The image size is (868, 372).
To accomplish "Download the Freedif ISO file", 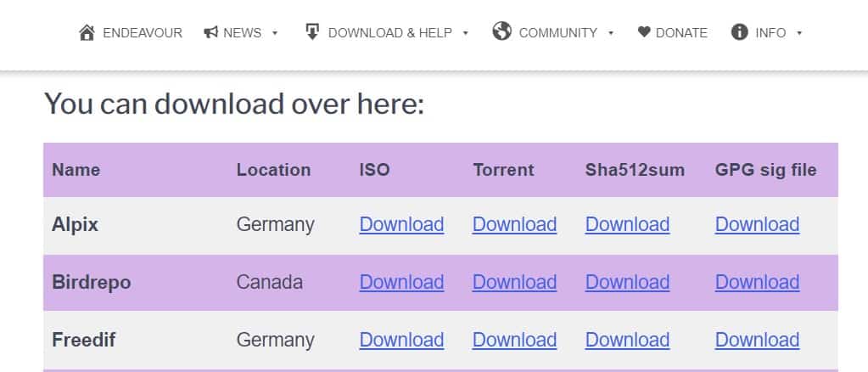I will pos(402,340).
